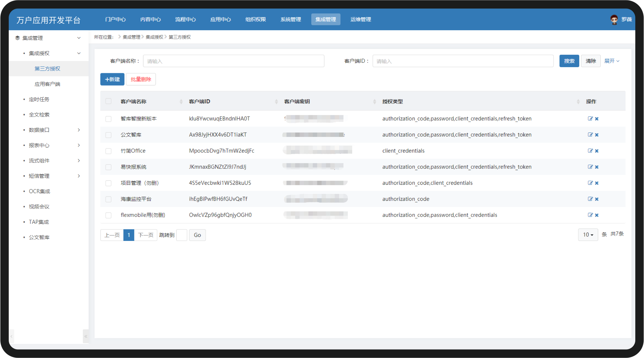Collapse the sidebar with double-arrow icon
This screenshot has height=358, width=644.
tap(86, 336)
